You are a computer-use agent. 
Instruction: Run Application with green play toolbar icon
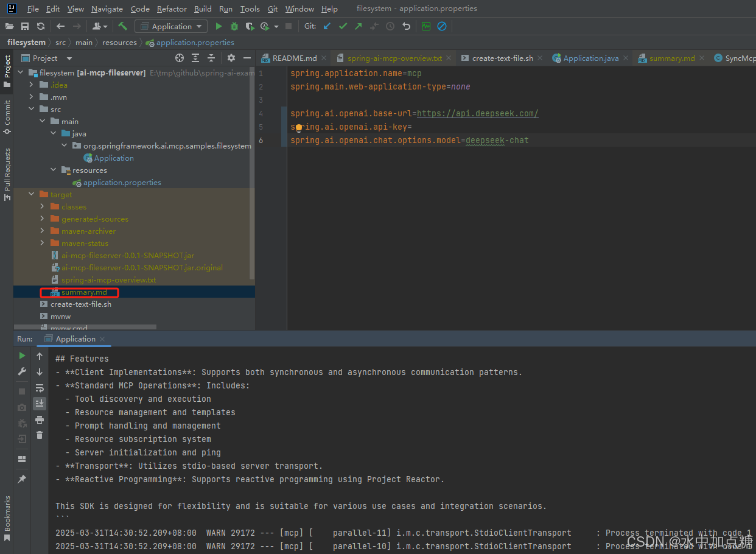coord(219,26)
